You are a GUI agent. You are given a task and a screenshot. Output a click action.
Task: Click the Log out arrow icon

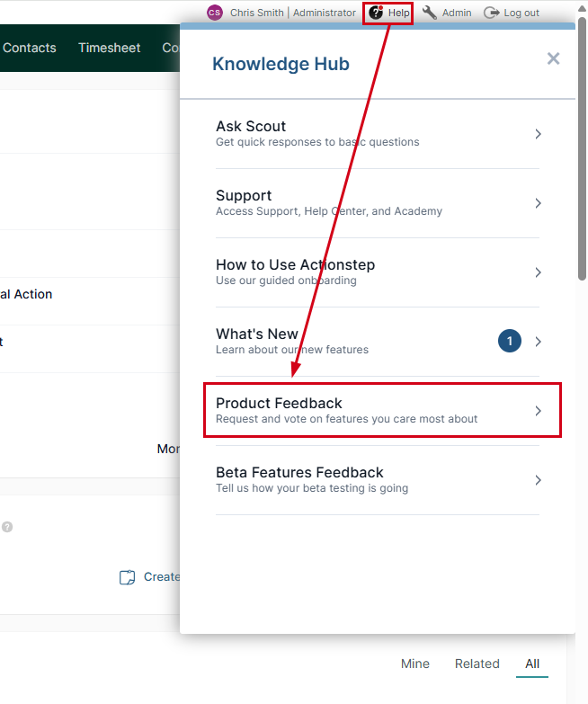tap(492, 13)
